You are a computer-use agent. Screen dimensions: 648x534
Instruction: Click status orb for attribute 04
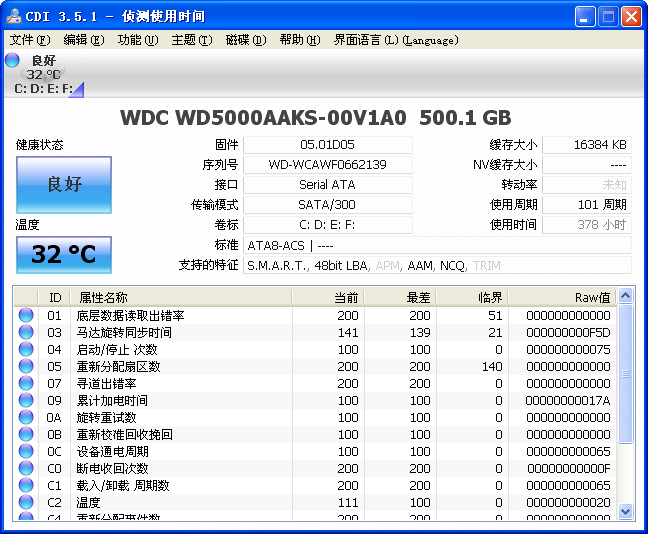26,349
